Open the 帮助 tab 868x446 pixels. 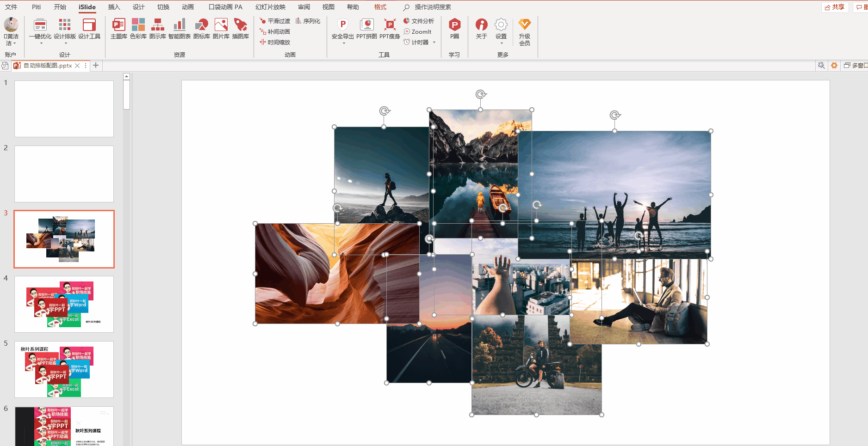click(x=353, y=7)
